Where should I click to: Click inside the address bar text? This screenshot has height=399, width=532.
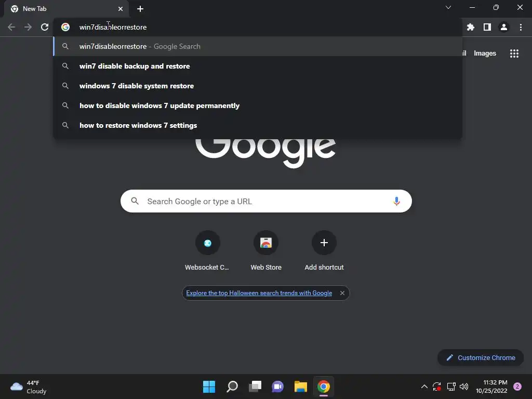[113, 27]
